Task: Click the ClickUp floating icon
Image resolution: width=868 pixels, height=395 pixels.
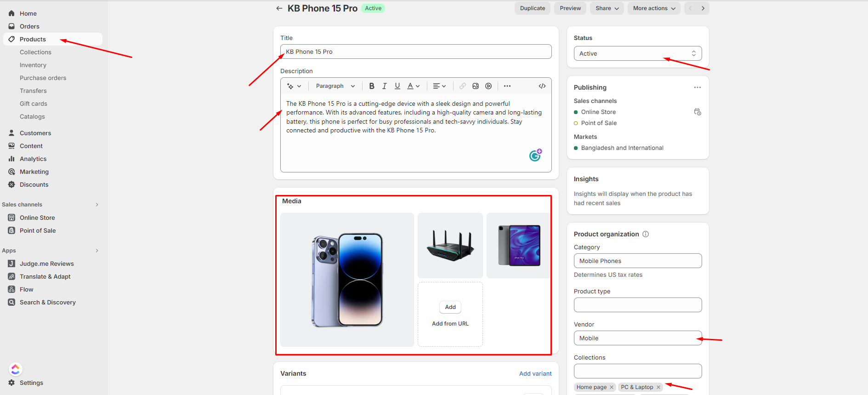Action: 16,369
